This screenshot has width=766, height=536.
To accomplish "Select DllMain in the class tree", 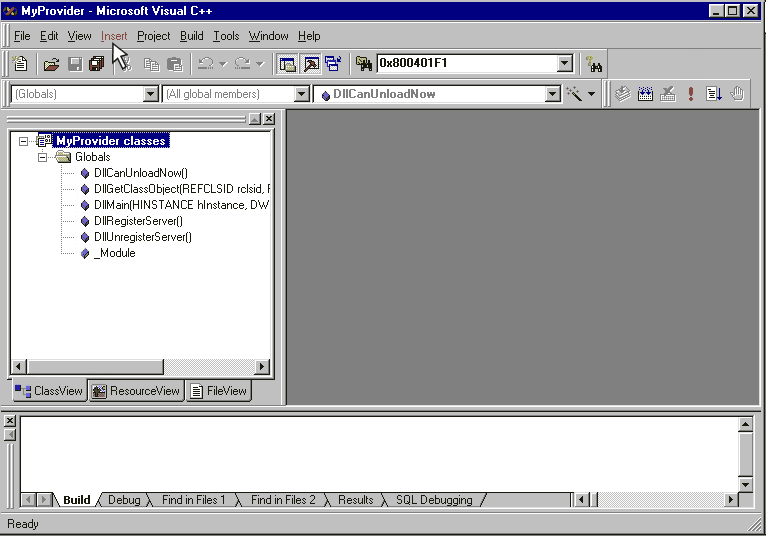I will tap(181, 205).
